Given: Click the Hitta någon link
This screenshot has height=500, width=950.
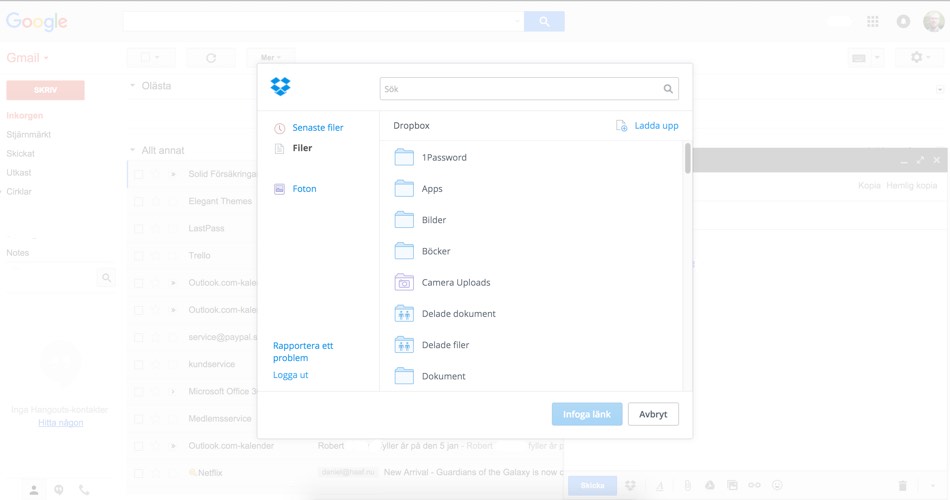Looking at the screenshot, I should click(x=61, y=422).
